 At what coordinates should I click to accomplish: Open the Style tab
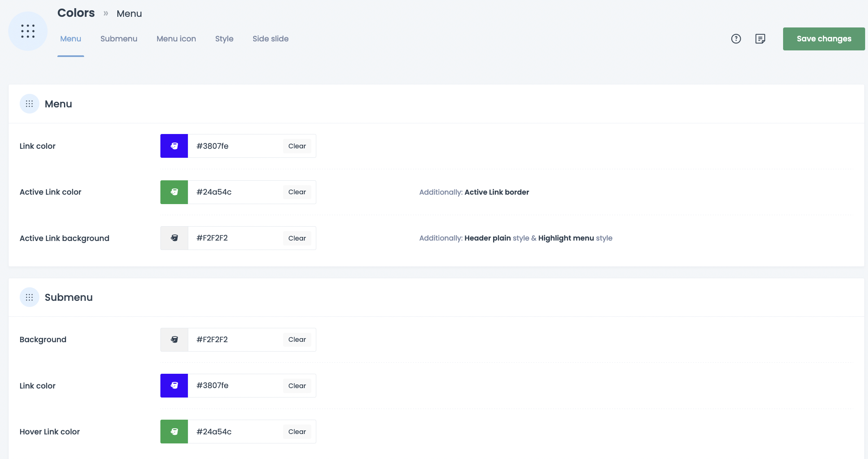pos(224,39)
